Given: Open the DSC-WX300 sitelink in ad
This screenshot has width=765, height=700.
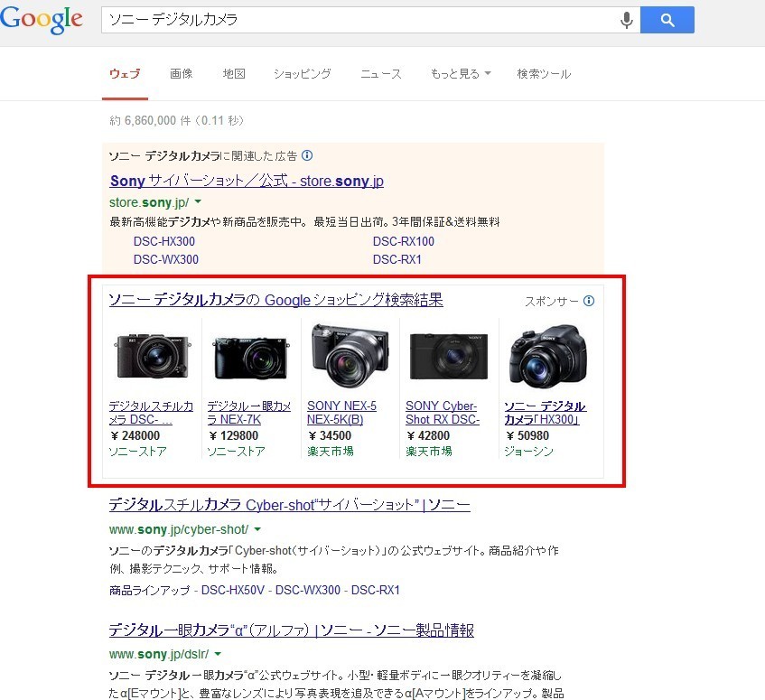Looking at the screenshot, I should [166, 259].
